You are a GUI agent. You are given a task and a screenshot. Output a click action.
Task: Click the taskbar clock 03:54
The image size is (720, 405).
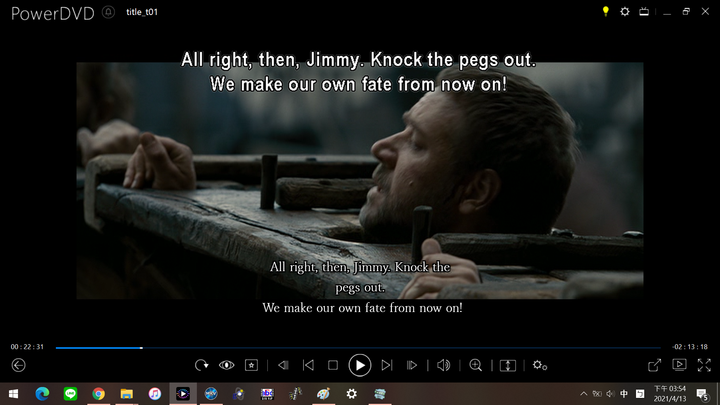[670, 394]
